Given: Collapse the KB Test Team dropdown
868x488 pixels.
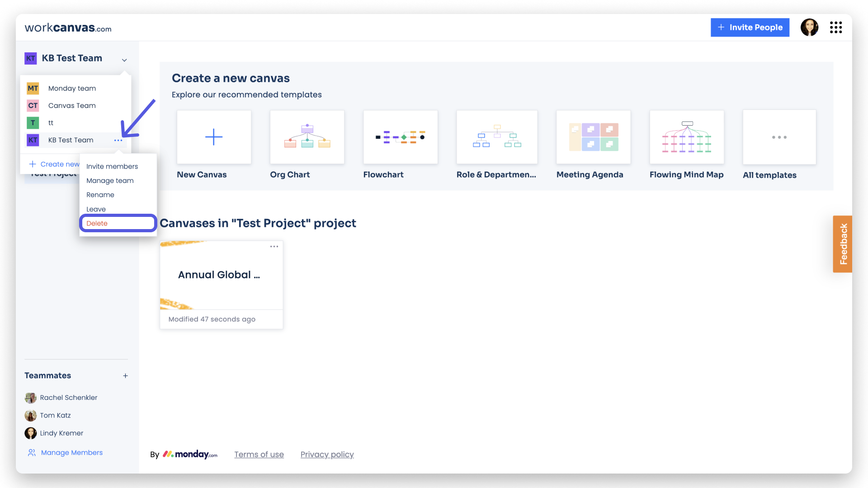Looking at the screenshot, I should click(125, 59).
